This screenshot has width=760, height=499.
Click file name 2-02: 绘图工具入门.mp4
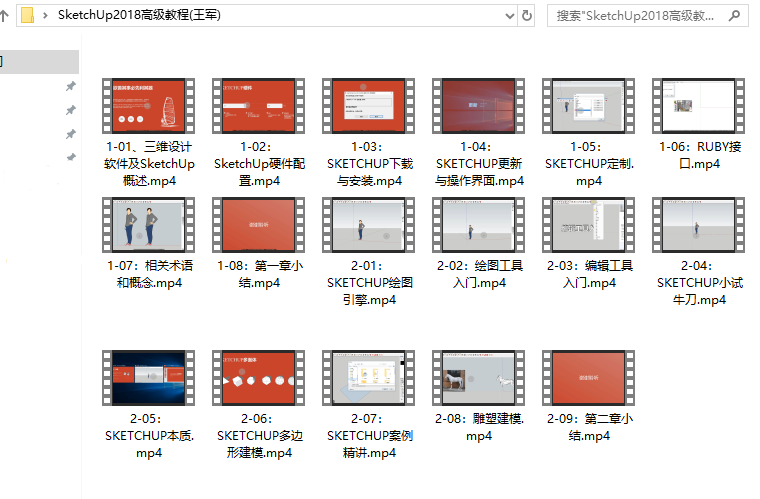(x=479, y=274)
